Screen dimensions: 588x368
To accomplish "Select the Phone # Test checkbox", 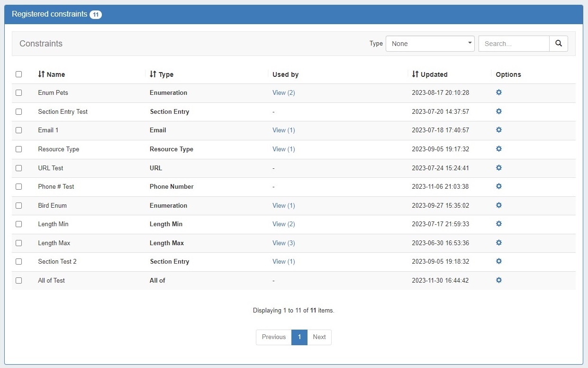I will tap(18, 187).
